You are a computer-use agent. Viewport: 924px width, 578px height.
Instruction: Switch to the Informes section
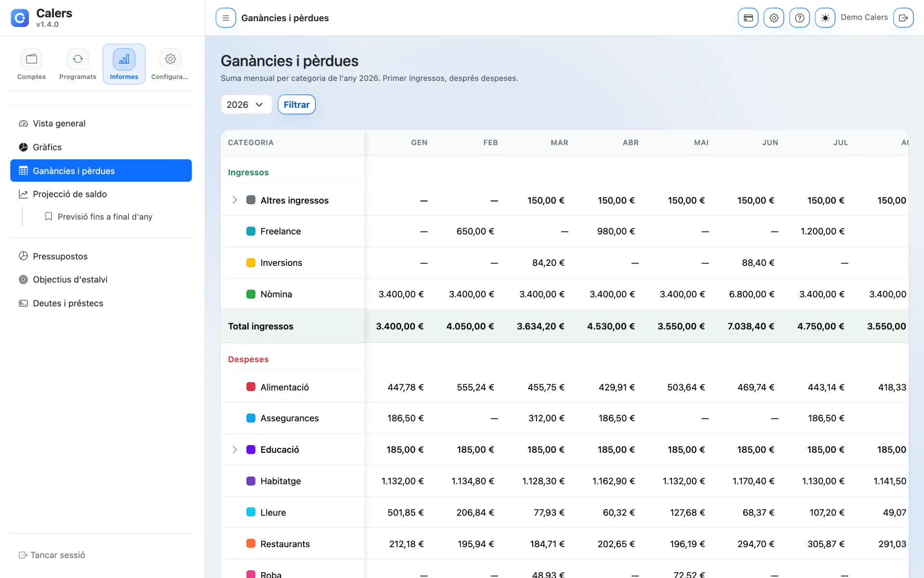pos(124,64)
